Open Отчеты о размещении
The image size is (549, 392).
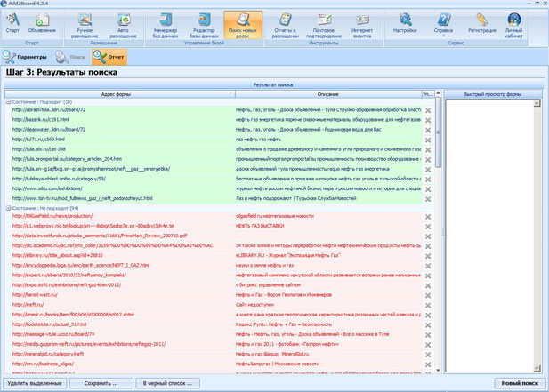point(285,25)
